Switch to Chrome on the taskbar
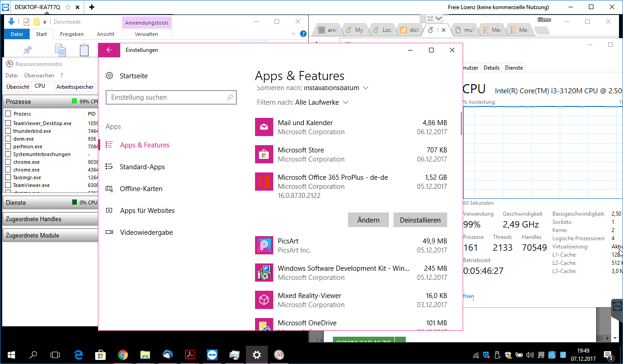This screenshot has height=364, width=623. click(x=123, y=355)
